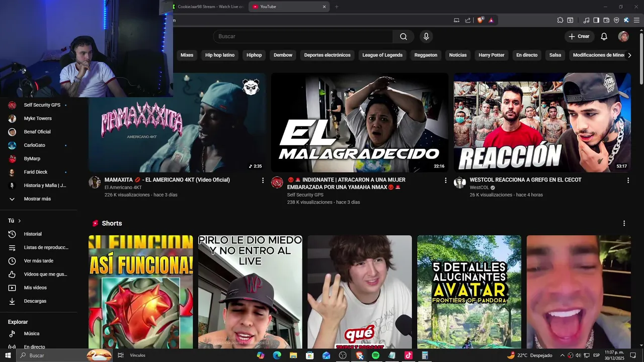Open voice search microphone
Screen dimensions: 644x362
point(426,36)
